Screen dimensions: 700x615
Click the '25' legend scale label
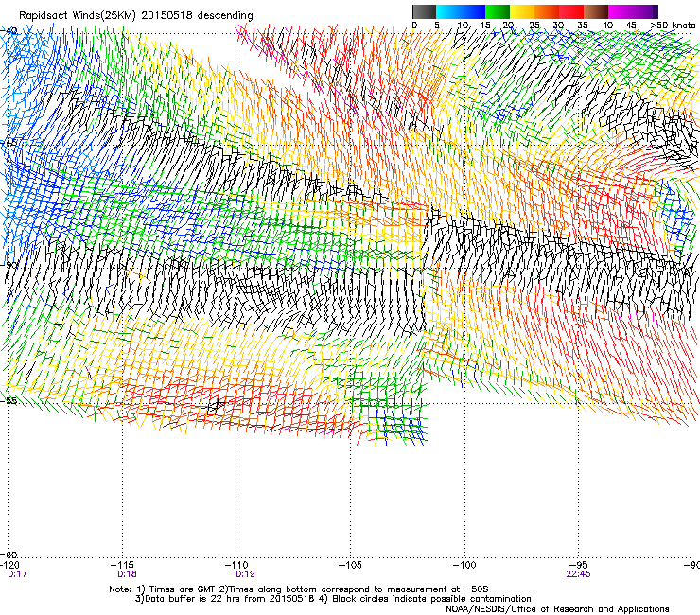[x=534, y=26]
